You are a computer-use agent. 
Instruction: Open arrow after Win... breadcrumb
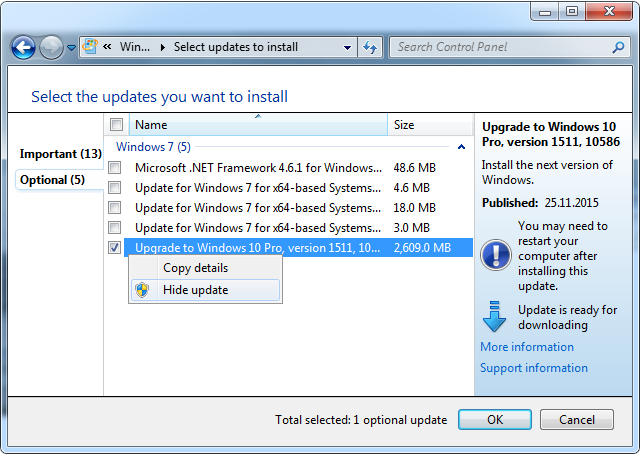(162, 47)
